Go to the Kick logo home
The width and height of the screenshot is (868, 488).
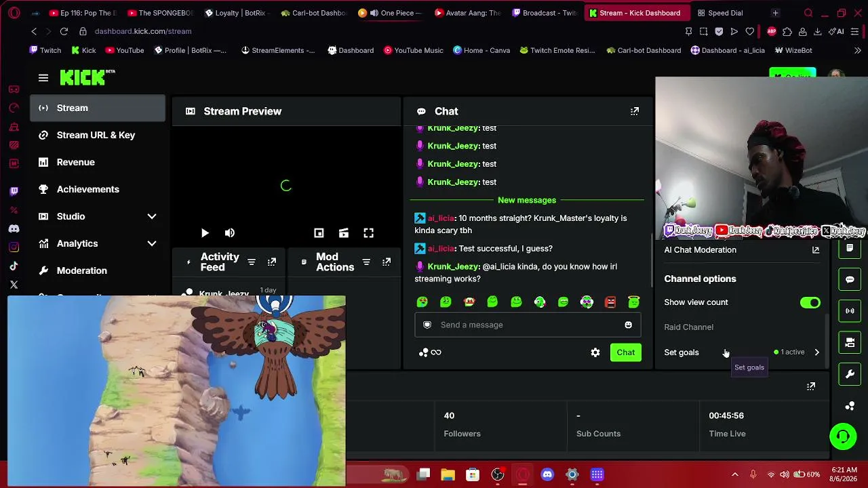[x=87, y=77]
